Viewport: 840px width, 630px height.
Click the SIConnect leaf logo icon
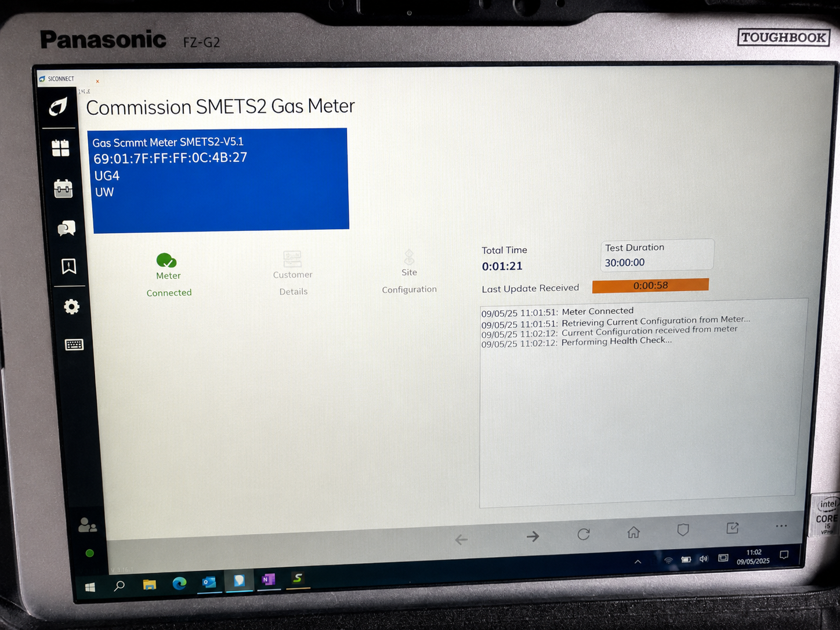click(58, 106)
